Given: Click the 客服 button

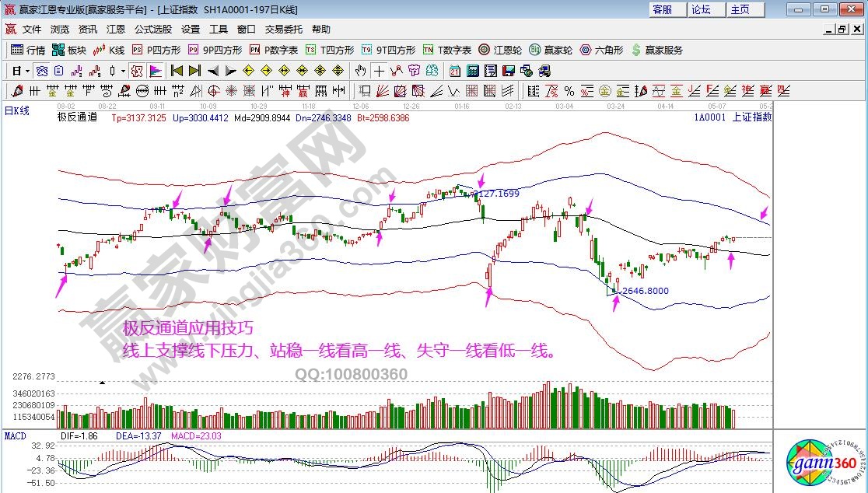Looking at the screenshot, I should (663, 9).
